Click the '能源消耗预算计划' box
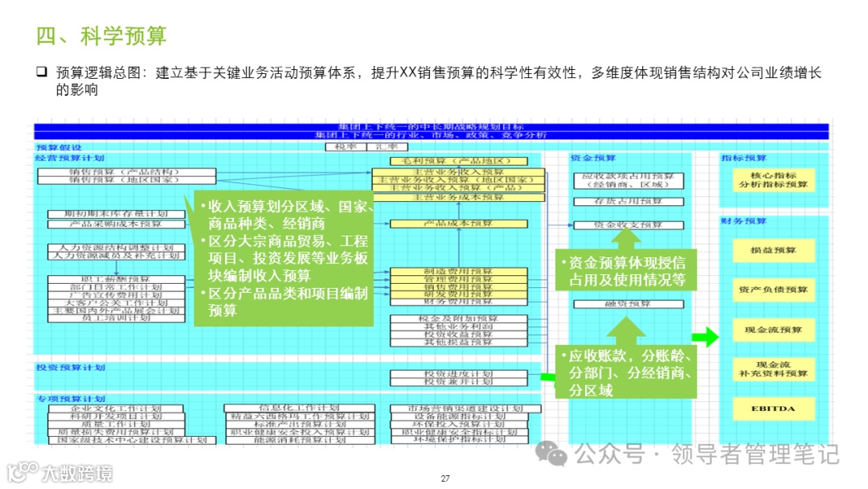This screenshot has height=489, width=868. 300,440
